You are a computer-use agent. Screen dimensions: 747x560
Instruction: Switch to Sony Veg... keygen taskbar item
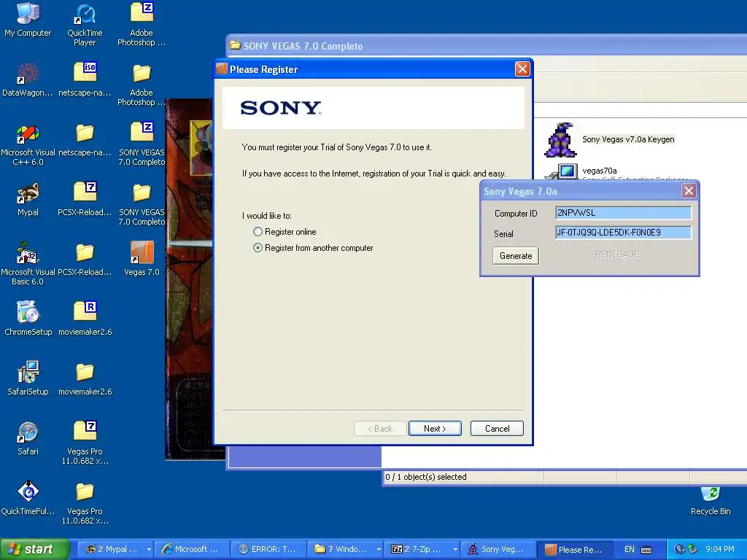point(498,550)
